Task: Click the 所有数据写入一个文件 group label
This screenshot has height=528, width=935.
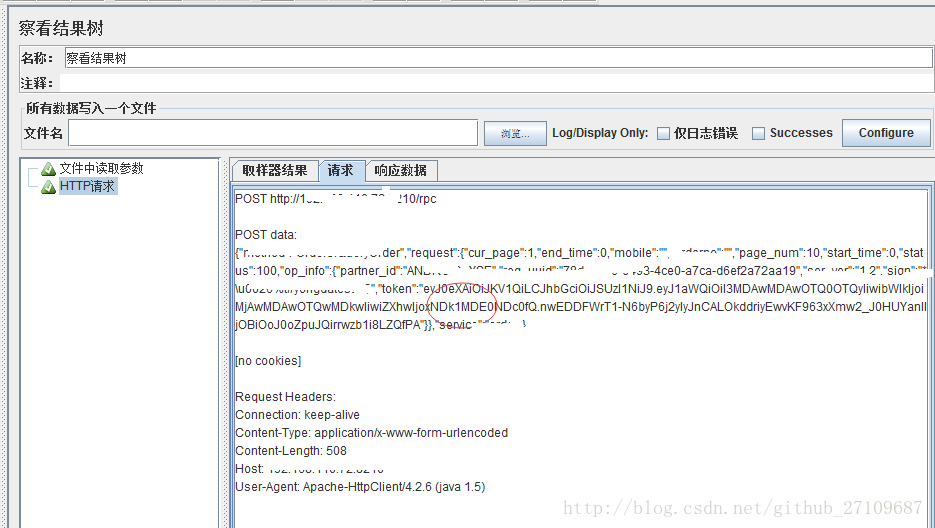Action: (x=91, y=108)
